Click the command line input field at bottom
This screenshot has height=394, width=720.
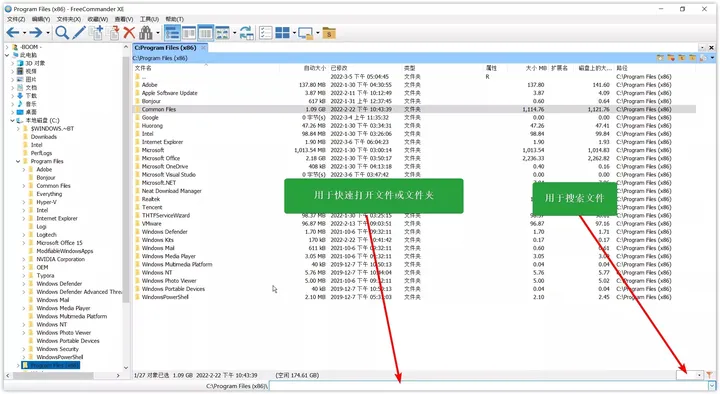489,386
